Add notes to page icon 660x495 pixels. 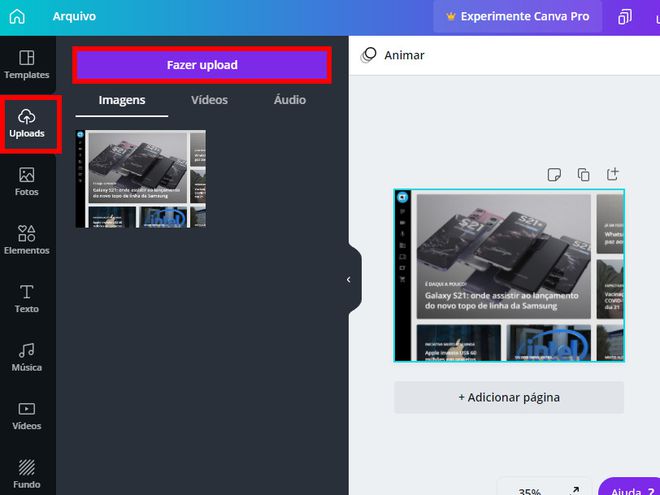coord(554,174)
